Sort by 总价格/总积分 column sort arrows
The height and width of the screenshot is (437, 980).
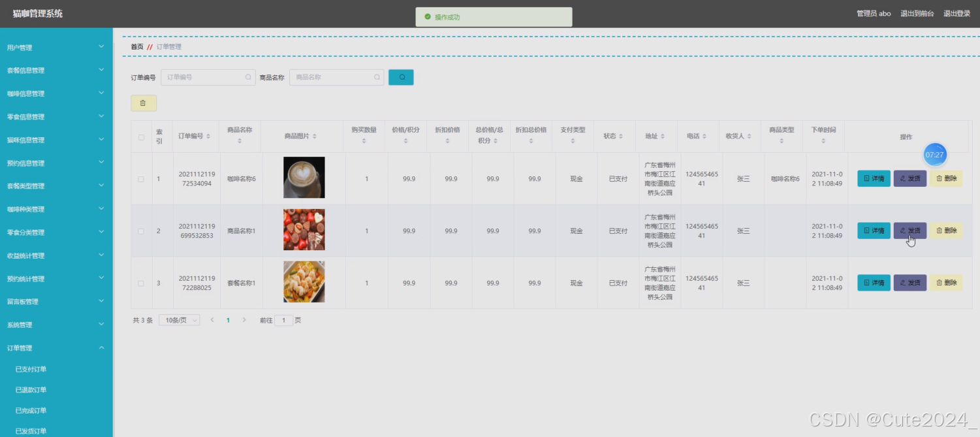(x=496, y=141)
